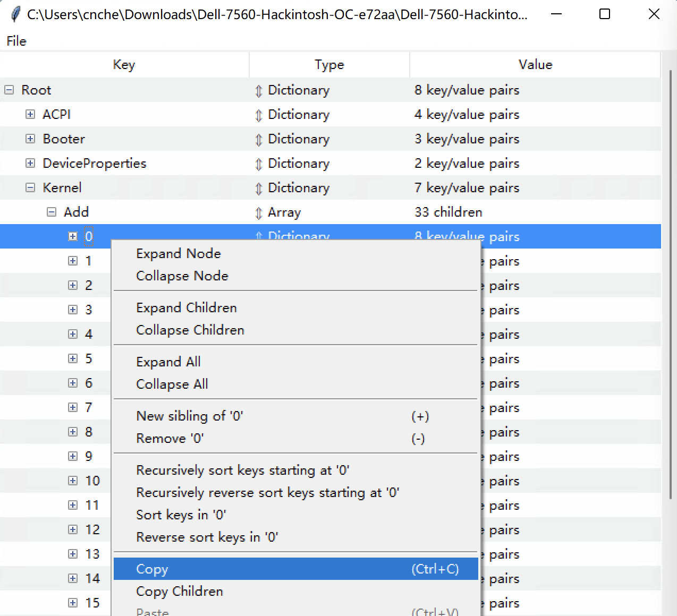The height and width of the screenshot is (616, 677).
Task: Click '8 key/value pairs' Root value
Action: (467, 90)
